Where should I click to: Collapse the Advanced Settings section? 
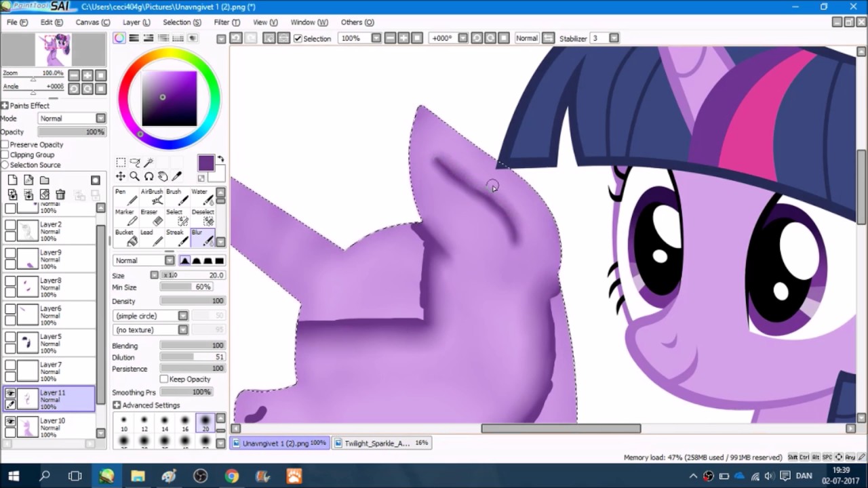(117, 405)
